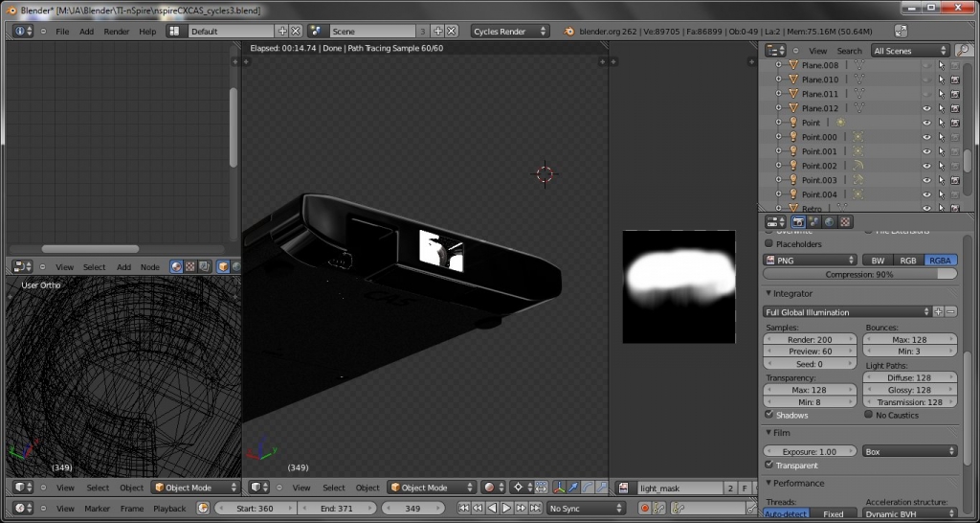Toggle selectability cursor of Point.001
The image size is (980, 523).
tap(942, 151)
